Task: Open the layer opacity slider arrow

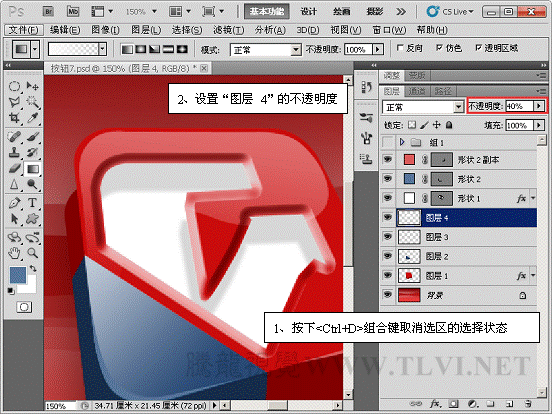Action: point(539,106)
